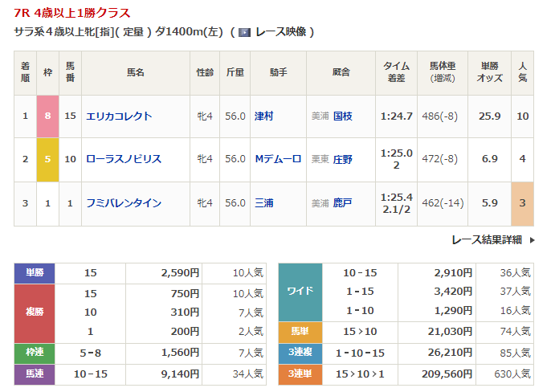This screenshot has width=551, height=392.
Task: Select the 単勝 win bet label
Action: 35,273
